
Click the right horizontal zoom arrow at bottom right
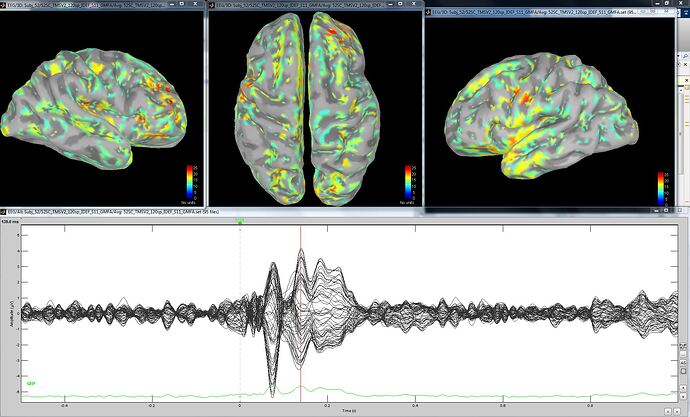(677, 411)
